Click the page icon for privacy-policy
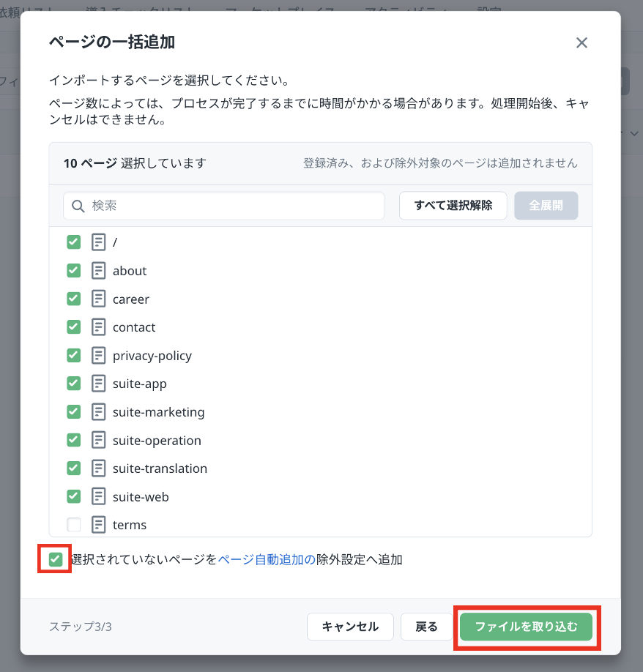 [x=98, y=356]
